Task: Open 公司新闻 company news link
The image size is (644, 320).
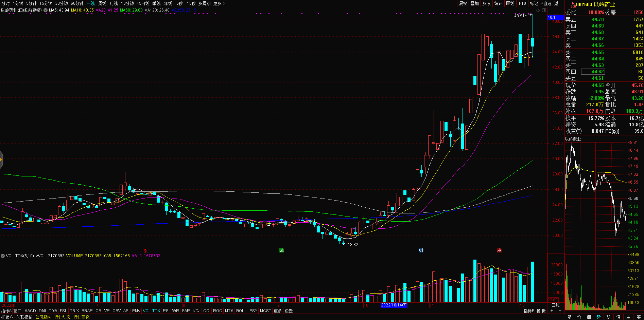Action: [x=43, y=317]
